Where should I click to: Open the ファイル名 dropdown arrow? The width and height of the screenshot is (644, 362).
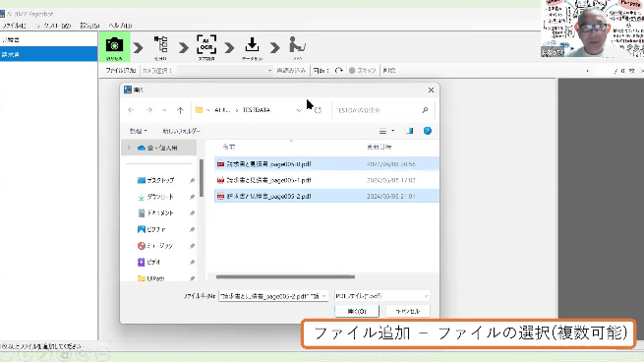pos(324,296)
